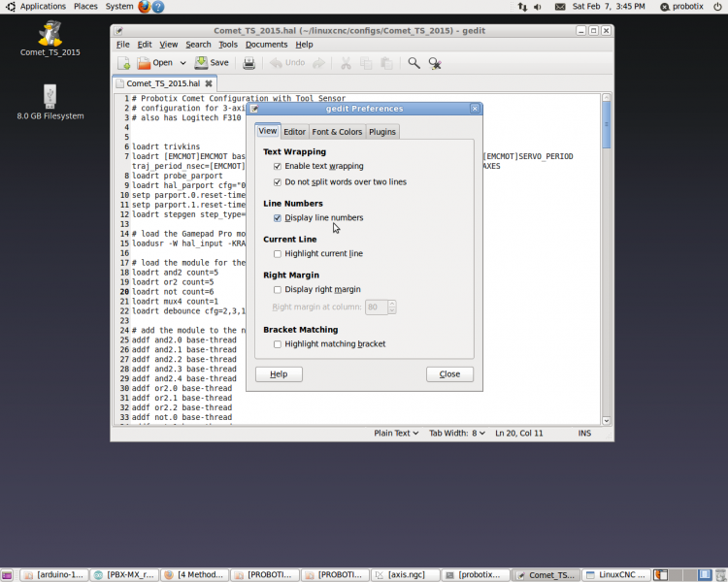Viewport: 728px width, 582px height.
Task: Disable the Enable text wrapping checkbox
Action: coord(278,167)
